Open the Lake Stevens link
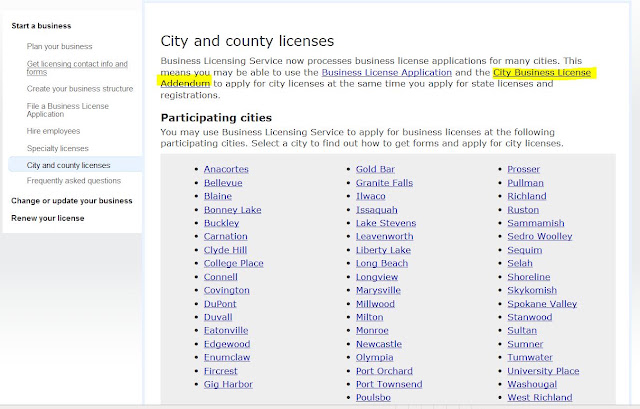Viewport: 640px width, 409px height. pos(386,223)
